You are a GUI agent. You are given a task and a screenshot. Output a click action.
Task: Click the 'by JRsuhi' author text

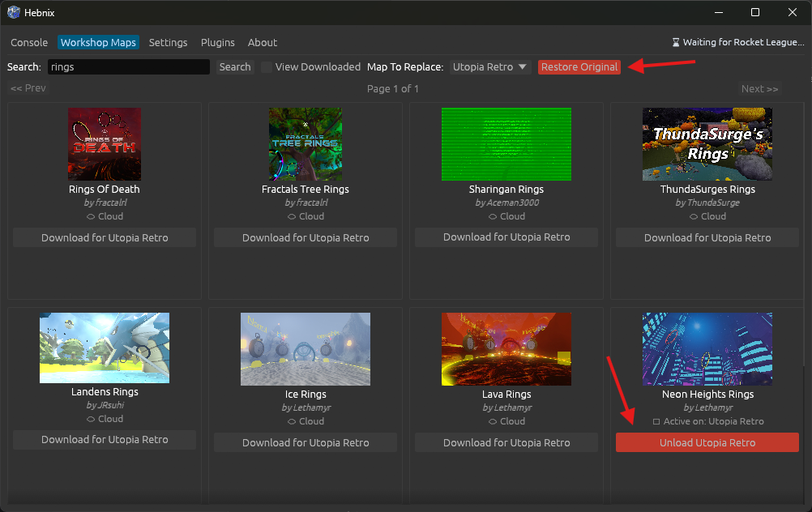(x=105, y=405)
